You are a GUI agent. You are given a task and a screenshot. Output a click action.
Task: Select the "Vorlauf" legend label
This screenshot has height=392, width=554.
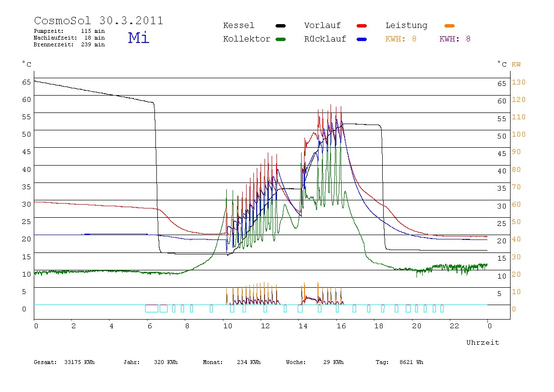tap(322, 26)
